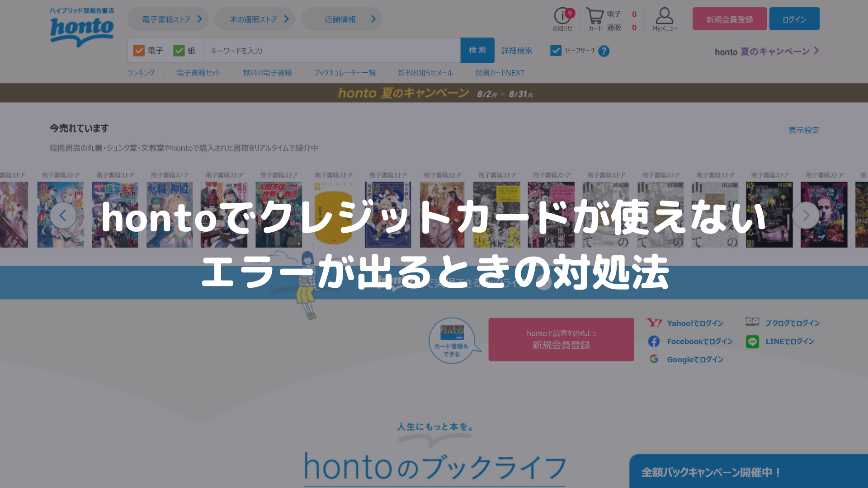Open the Myメニュー user icon
This screenshot has height=488, width=868.
click(665, 19)
